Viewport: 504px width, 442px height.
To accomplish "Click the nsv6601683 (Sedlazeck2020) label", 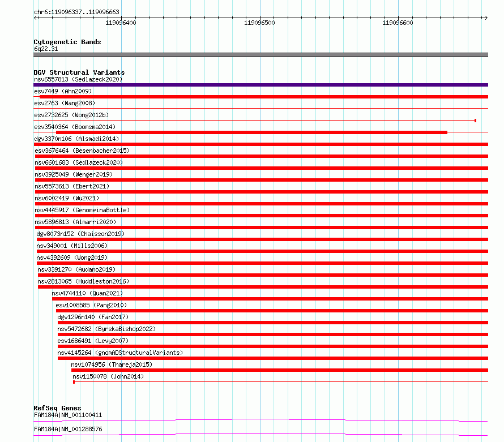I will click(x=79, y=162).
